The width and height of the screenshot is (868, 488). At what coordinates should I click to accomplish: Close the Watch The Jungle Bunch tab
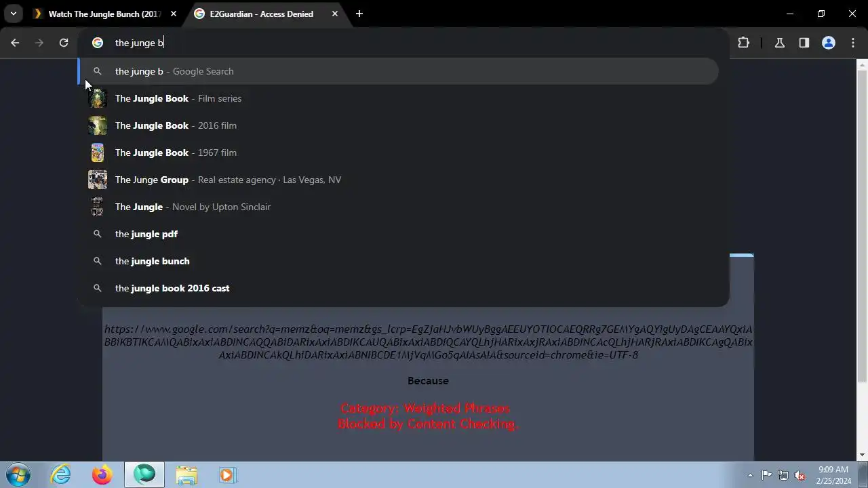(x=174, y=14)
